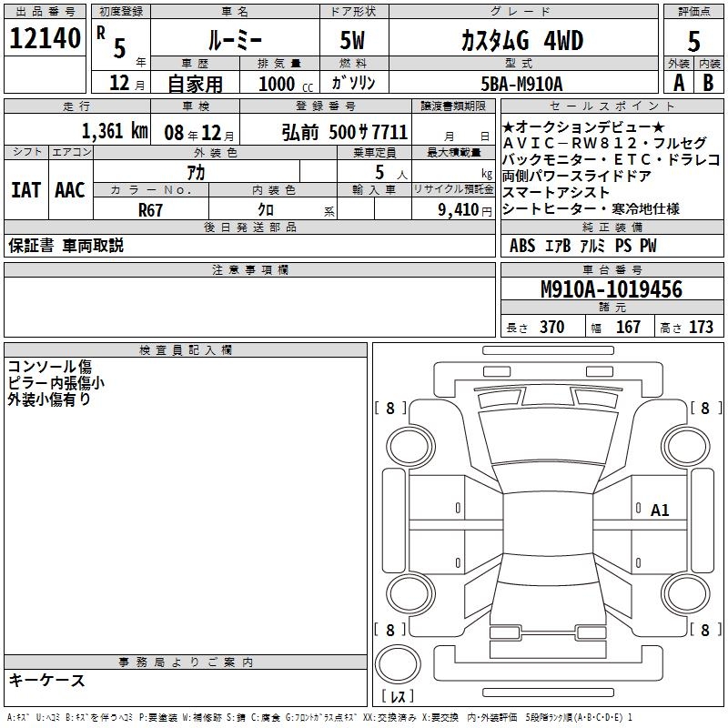Image resolution: width=728 pixels, height=728 pixels.
Task: Click first registration month 12月
Action: (127, 83)
